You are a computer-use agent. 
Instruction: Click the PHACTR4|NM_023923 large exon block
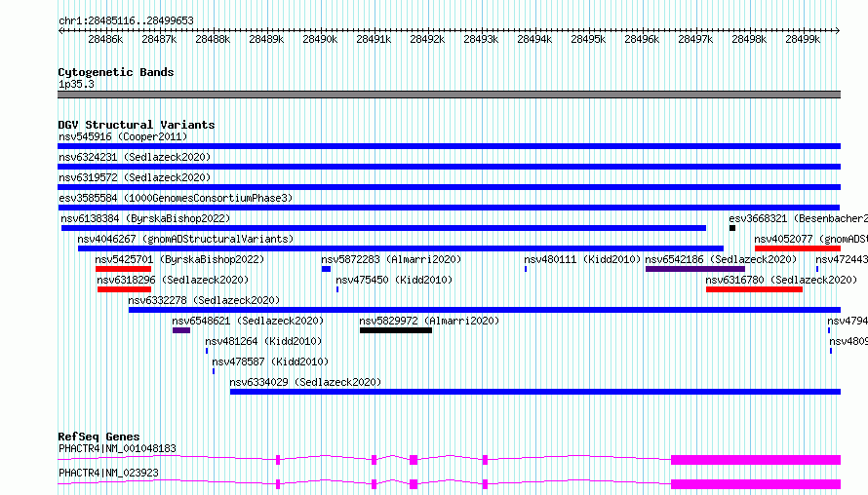756,484
